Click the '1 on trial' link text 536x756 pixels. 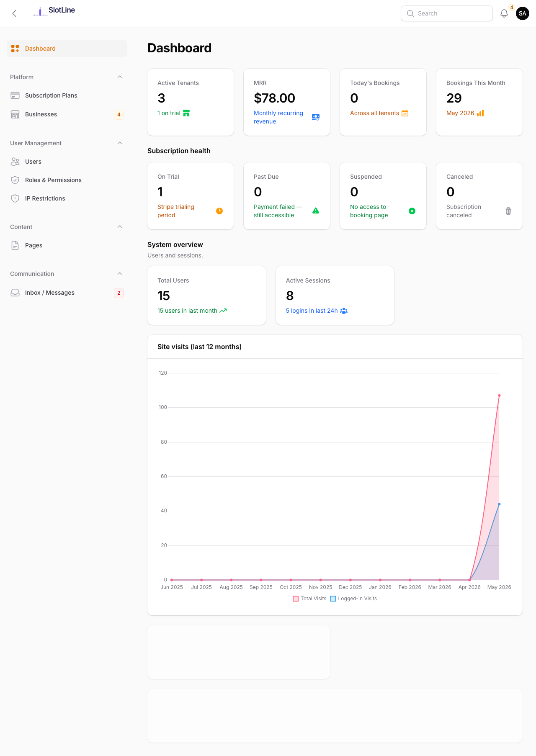coord(169,113)
